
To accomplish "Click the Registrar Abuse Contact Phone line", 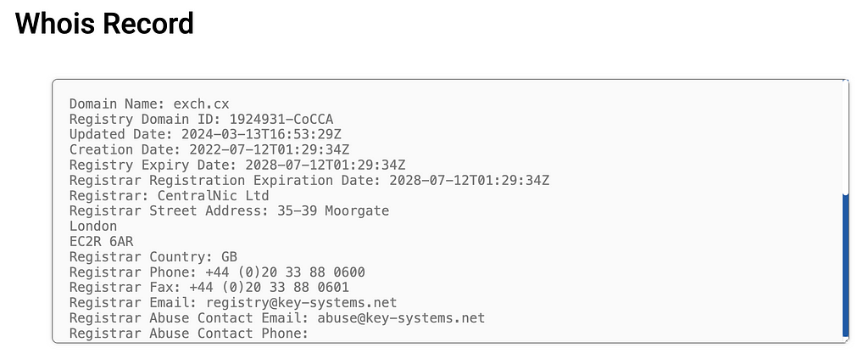I will [x=189, y=334].
